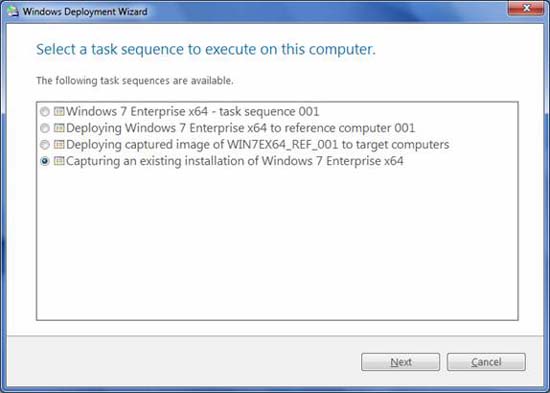Toggle the Capturing an existing installation radio button
This screenshot has height=393, width=550.
(45, 161)
